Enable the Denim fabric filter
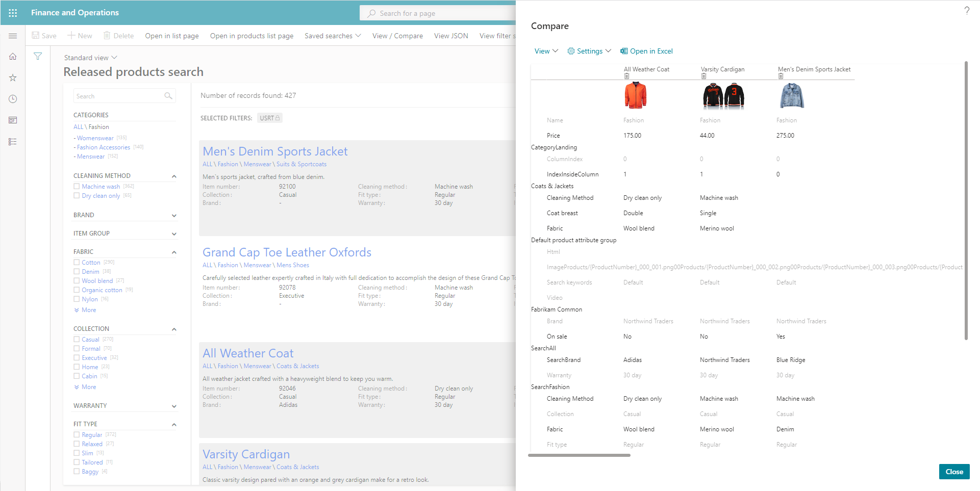980x491 pixels. 77,272
